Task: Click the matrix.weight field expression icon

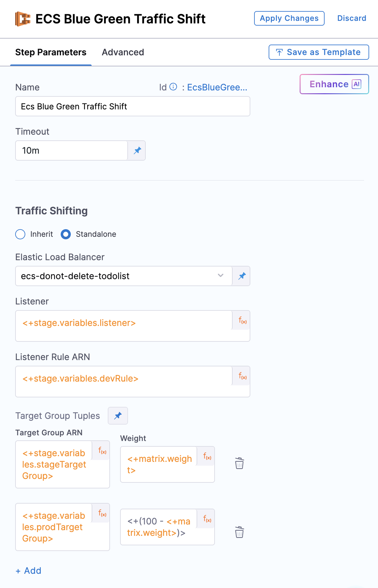Action: [x=207, y=456]
